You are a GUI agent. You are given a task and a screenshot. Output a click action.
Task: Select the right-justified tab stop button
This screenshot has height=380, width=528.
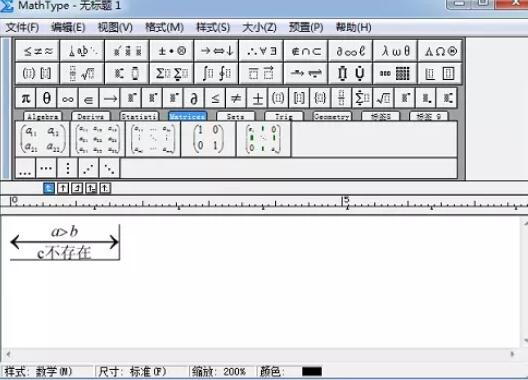point(77,188)
